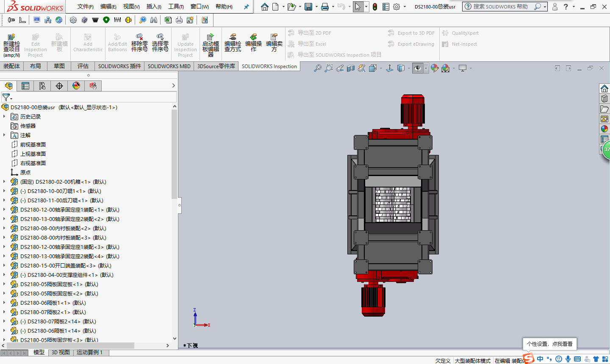Toggle the Hide/Show Items eye button
Screen dimensions: 610x364
click(418, 68)
